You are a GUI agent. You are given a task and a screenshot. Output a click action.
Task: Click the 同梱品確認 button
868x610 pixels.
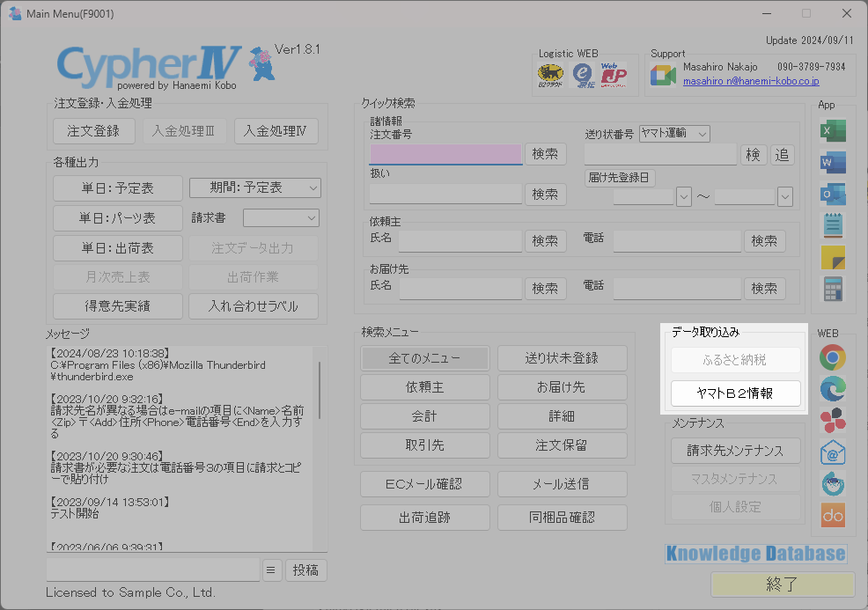[x=562, y=518]
